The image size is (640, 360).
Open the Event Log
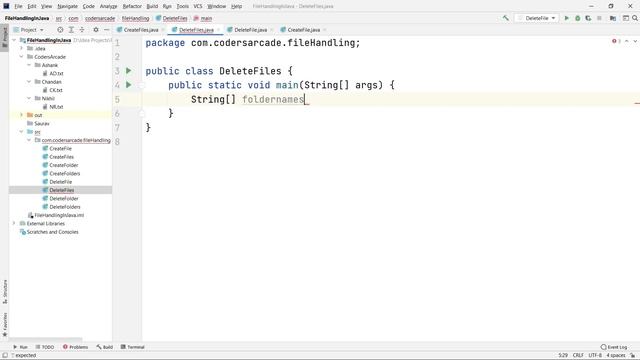coord(614,347)
